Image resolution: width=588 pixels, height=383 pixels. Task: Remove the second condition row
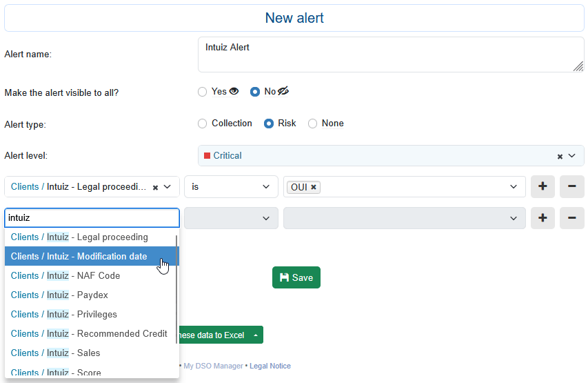pos(571,218)
